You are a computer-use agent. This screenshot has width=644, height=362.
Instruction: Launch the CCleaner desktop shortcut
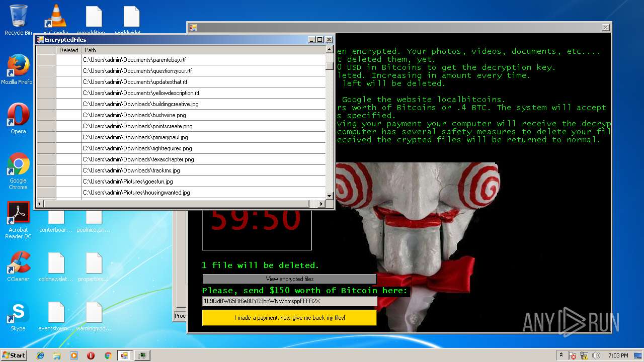(18, 266)
